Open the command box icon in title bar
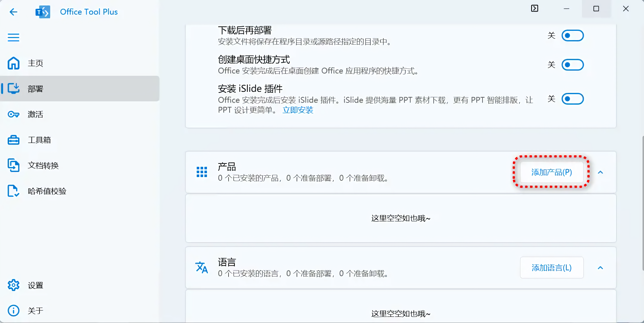Image resolution: width=644 pixels, height=323 pixels. click(534, 9)
